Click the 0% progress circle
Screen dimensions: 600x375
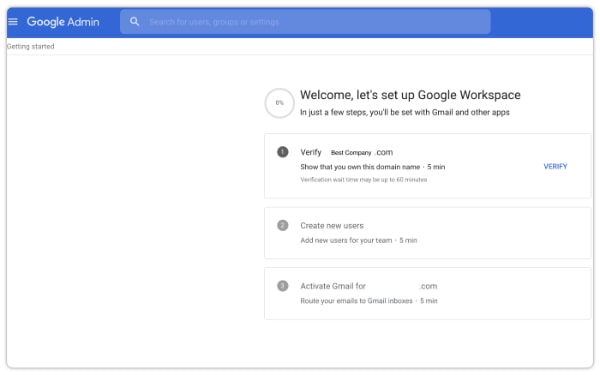pyautogui.click(x=279, y=103)
